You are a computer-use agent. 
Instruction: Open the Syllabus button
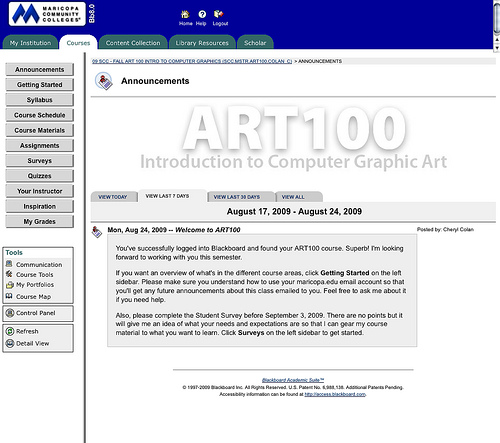(x=39, y=100)
